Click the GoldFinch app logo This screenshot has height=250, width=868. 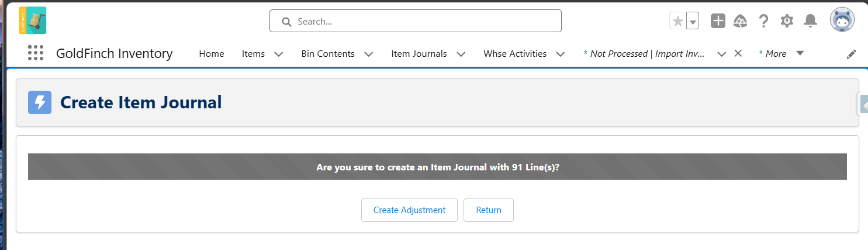(x=32, y=20)
